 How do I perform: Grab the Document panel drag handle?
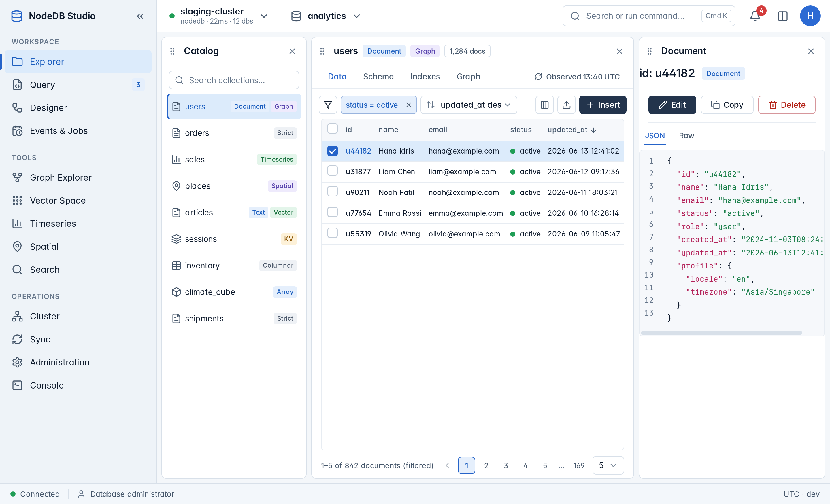pos(650,51)
